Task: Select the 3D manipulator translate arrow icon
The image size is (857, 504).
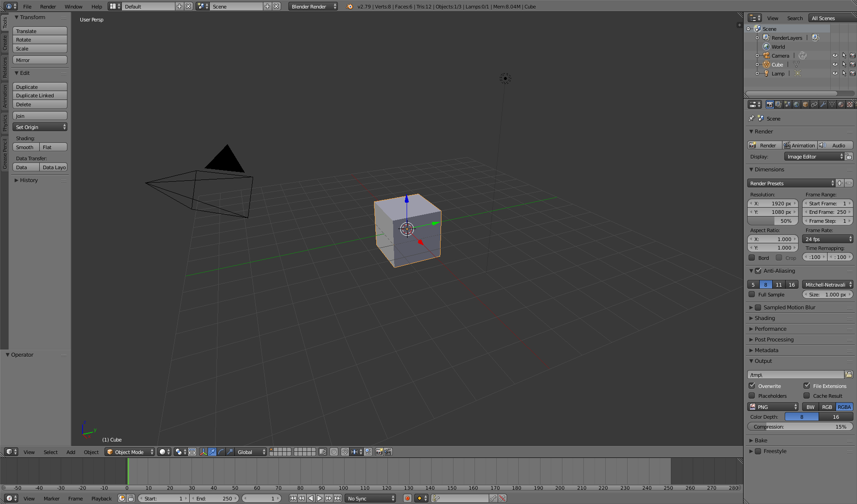Action: 212,452
